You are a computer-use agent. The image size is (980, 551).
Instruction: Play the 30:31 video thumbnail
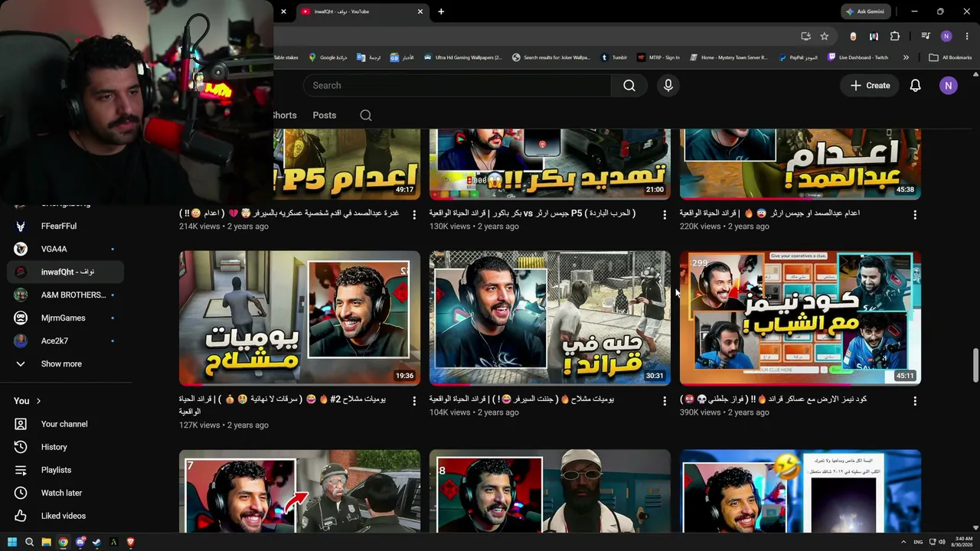pyautogui.click(x=550, y=318)
